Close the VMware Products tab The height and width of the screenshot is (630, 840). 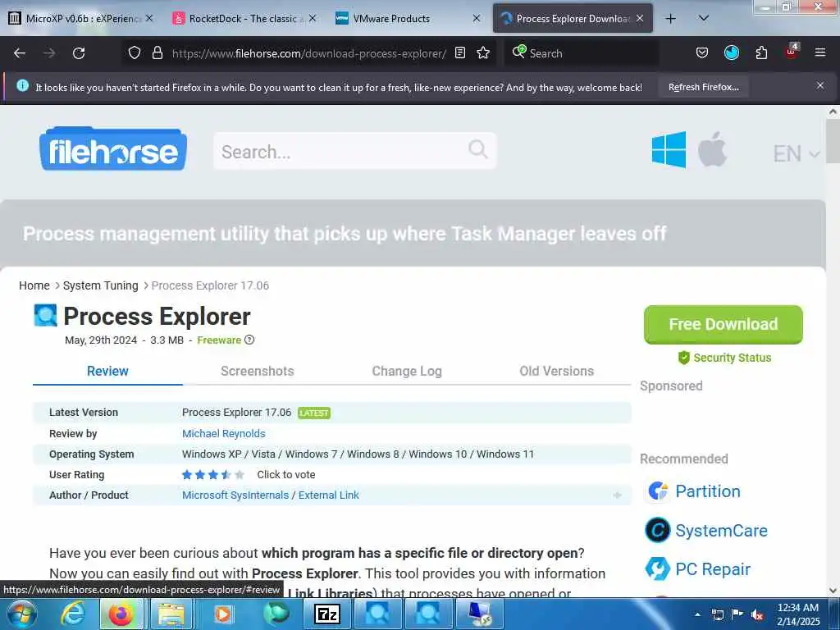pos(477,19)
